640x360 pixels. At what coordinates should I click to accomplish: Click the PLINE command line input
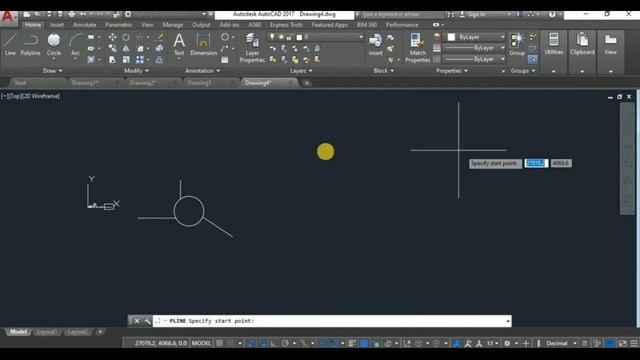tap(331, 321)
